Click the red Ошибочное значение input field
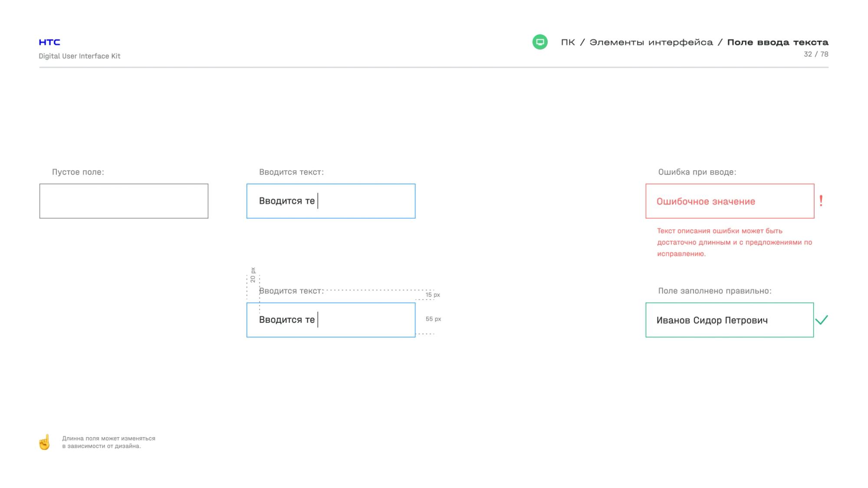Screen dimensions: 868x488 (x=730, y=201)
